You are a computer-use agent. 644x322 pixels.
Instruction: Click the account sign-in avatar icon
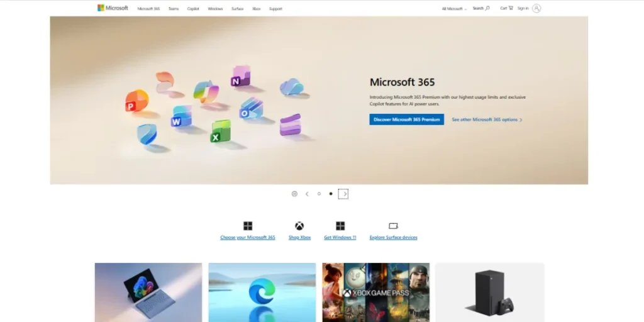coord(536,8)
